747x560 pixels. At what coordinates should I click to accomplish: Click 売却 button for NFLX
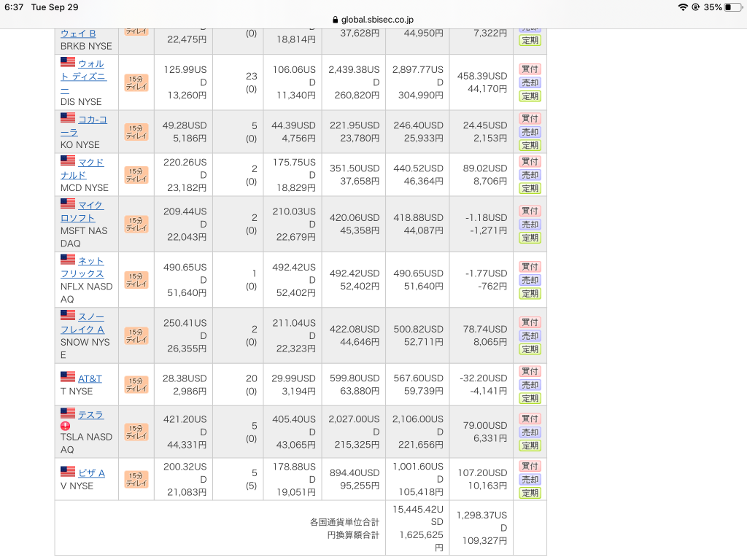click(530, 280)
